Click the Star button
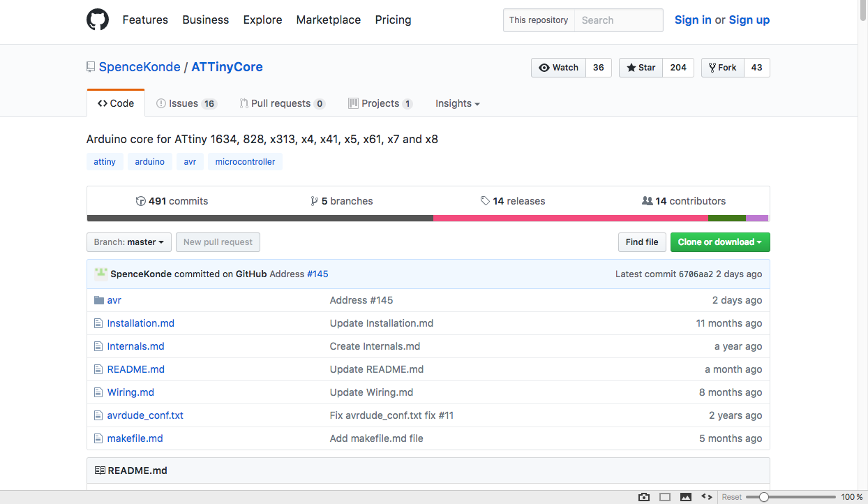This screenshot has width=868, height=504. click(641, 68)
